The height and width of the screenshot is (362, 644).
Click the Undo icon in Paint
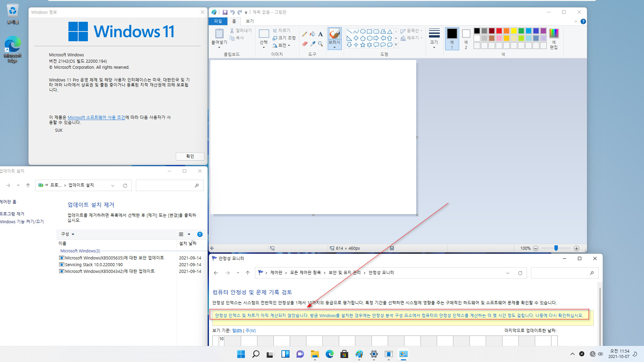click(x=232, y=12)
